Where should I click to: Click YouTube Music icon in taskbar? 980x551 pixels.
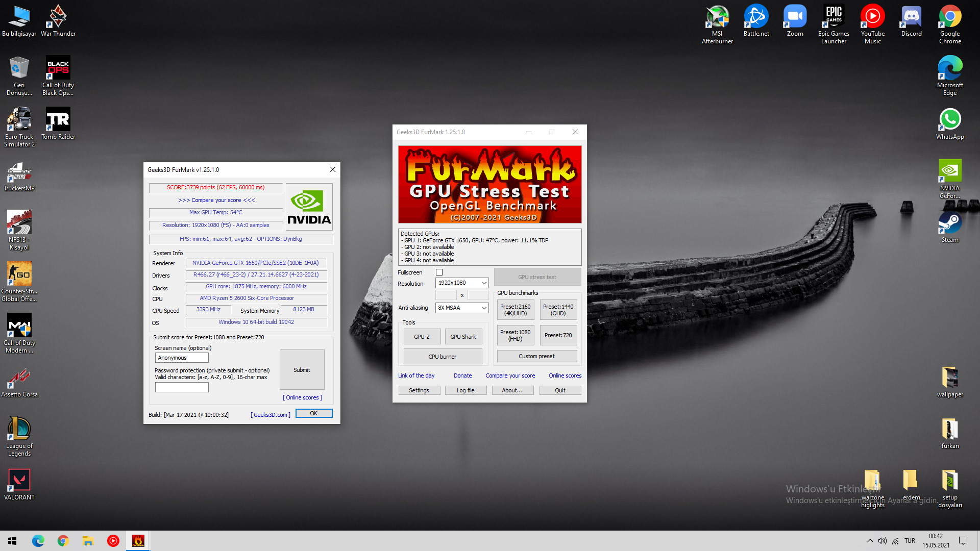(113, 541)
